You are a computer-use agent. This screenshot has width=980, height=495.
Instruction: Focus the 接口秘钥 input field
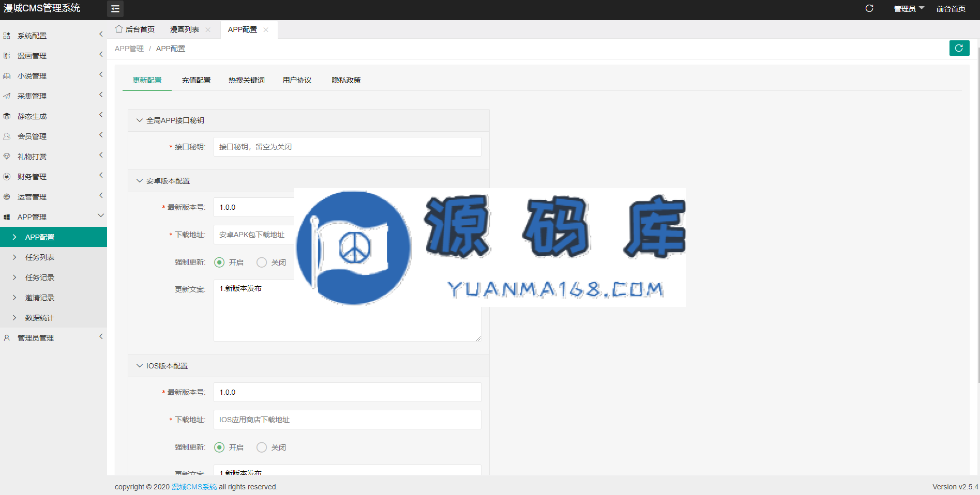348,147
